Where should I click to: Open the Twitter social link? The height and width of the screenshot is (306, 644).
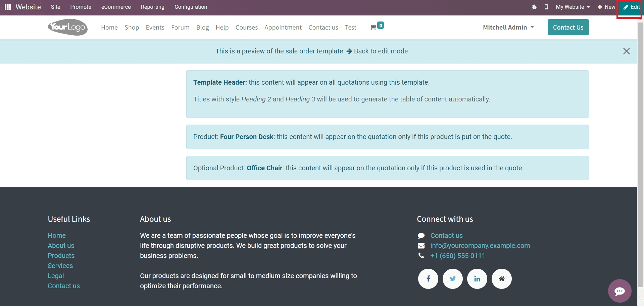tap(452, 279)
